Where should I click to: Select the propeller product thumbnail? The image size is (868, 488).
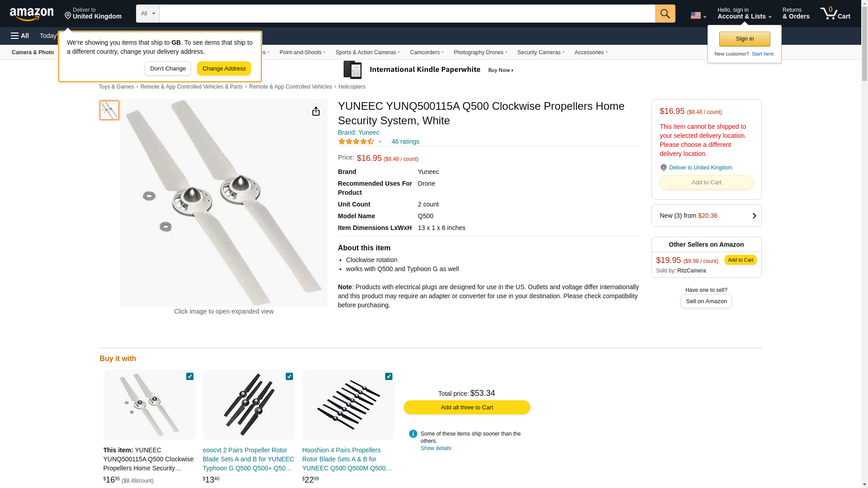(109, 110)
